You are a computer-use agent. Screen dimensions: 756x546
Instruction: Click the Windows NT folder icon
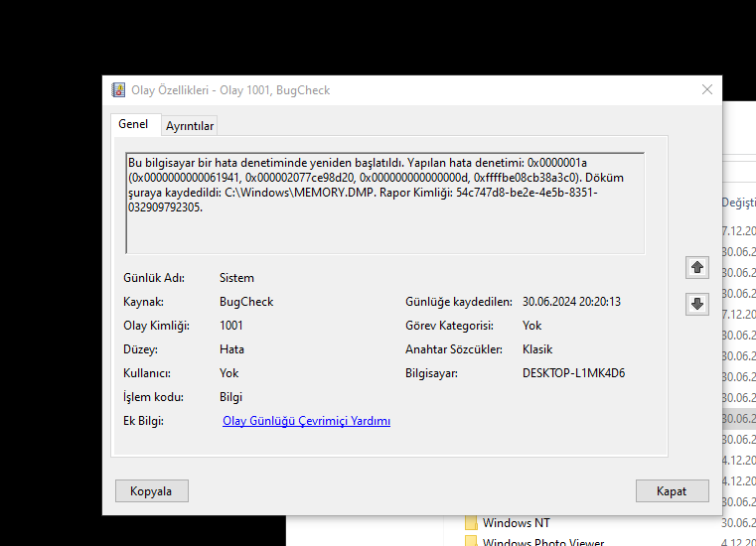tap(472, 523)
